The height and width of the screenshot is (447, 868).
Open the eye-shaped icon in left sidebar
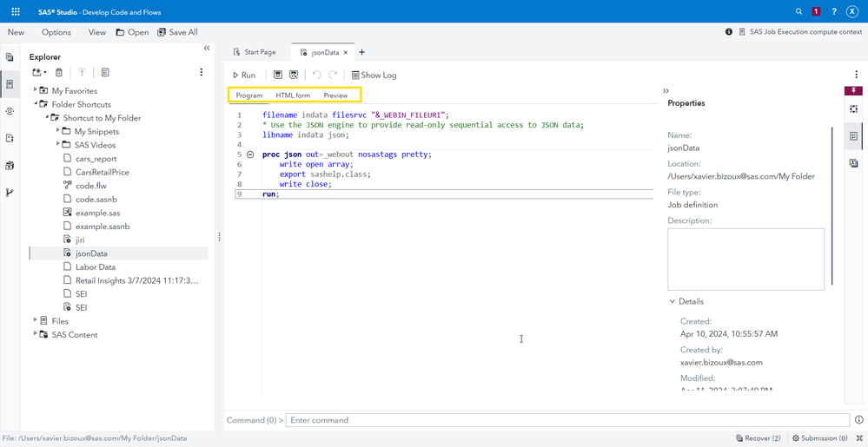click(x=10, y=111)
